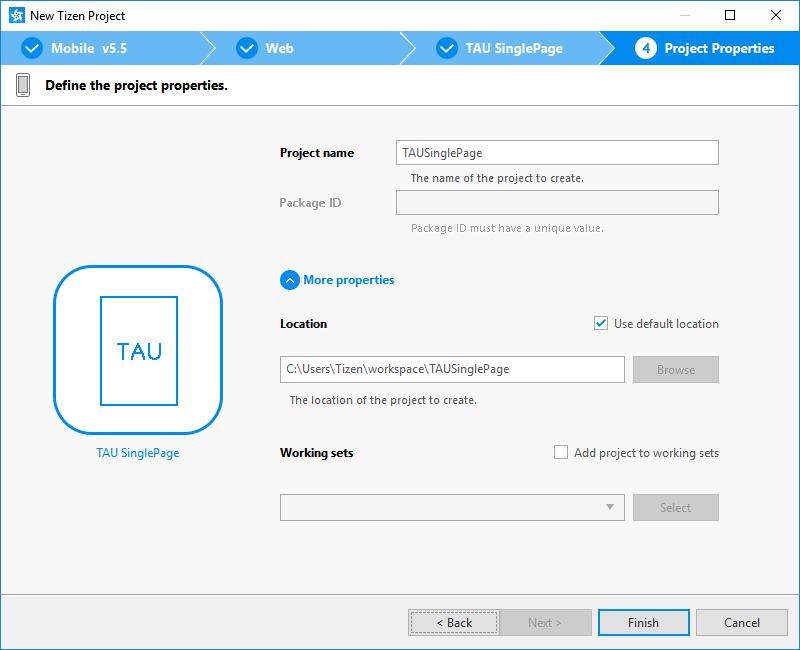
Task: Click the Mobile v5.5 checkmark icon
Action: (x=32, y=48)
